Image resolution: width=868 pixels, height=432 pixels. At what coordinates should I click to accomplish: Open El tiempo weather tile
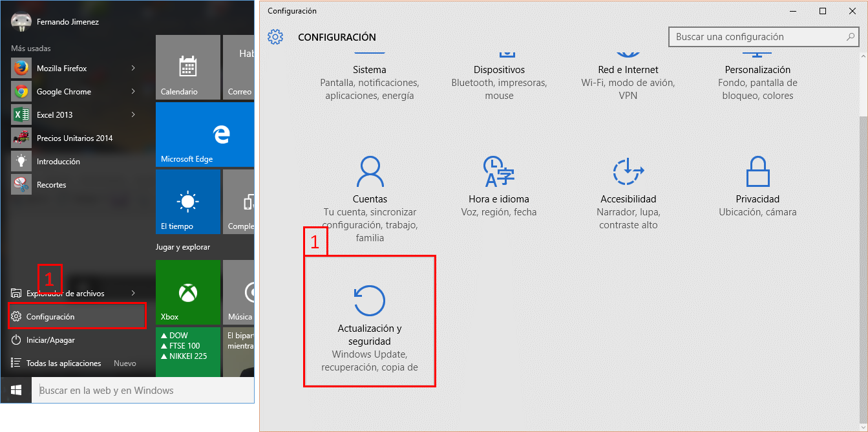188,202
